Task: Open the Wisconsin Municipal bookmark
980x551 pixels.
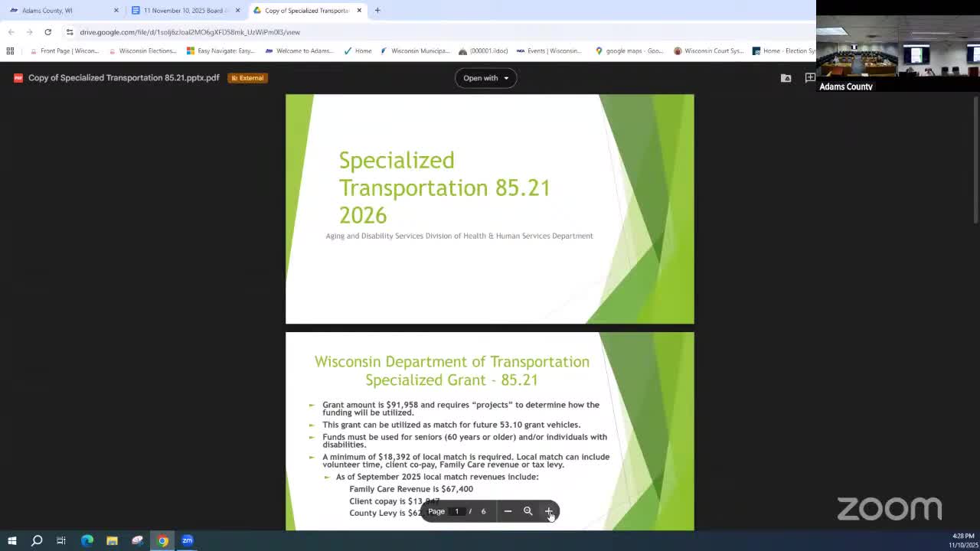Action: (414, 51)
